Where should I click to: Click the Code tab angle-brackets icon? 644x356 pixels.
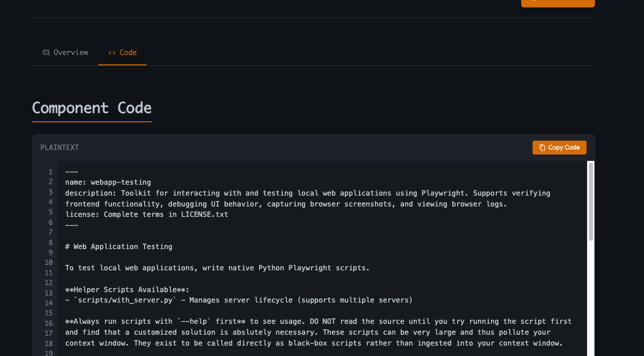112,52
